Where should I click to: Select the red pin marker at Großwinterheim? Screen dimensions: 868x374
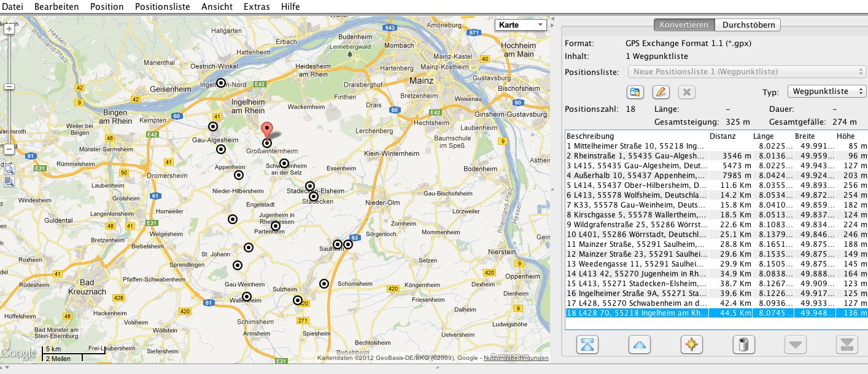[x=267, y=133]
